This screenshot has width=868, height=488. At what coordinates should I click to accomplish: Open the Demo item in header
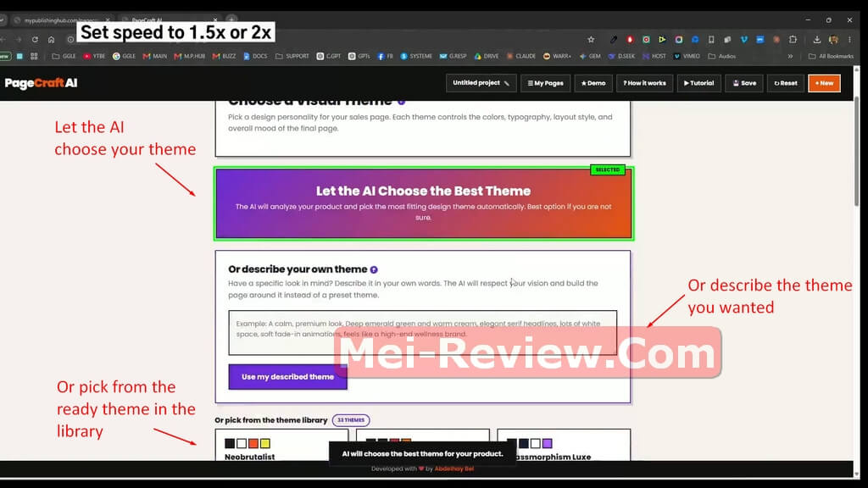[x=593, y=83]
